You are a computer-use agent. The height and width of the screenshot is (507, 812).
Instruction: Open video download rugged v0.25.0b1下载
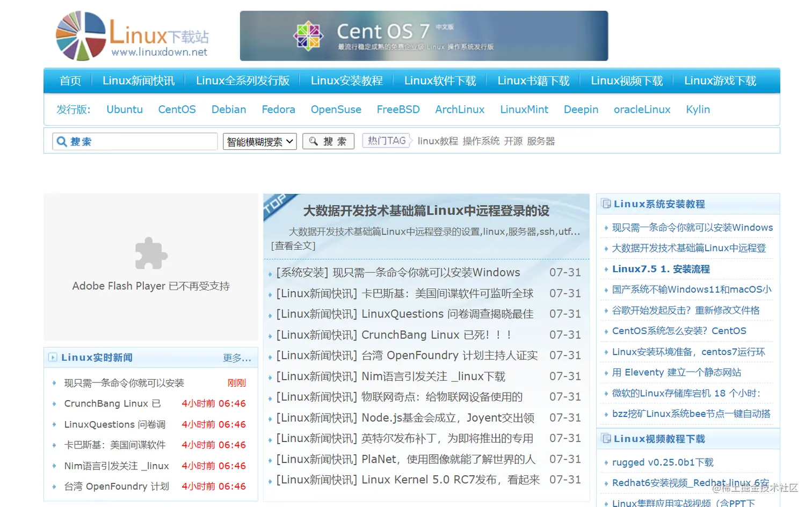click(x=663, y=462)
